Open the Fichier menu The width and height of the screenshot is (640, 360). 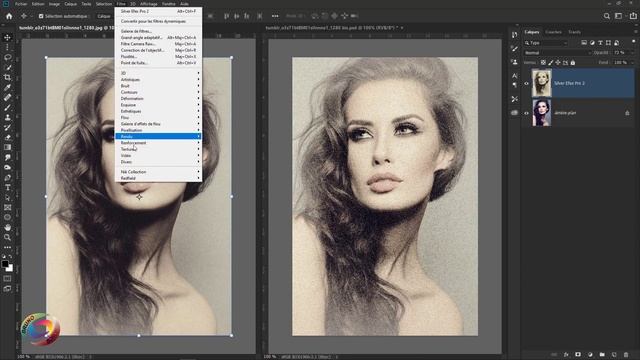point(21,4)
